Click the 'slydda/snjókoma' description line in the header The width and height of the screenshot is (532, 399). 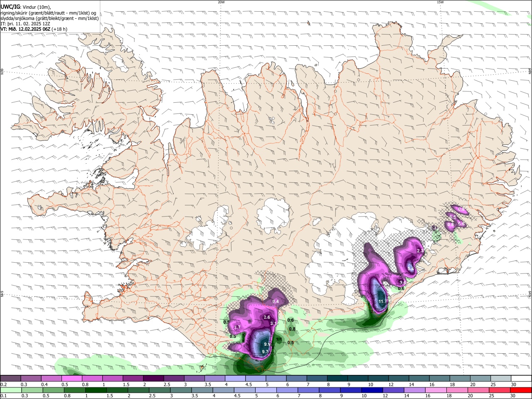click(49, 18)
